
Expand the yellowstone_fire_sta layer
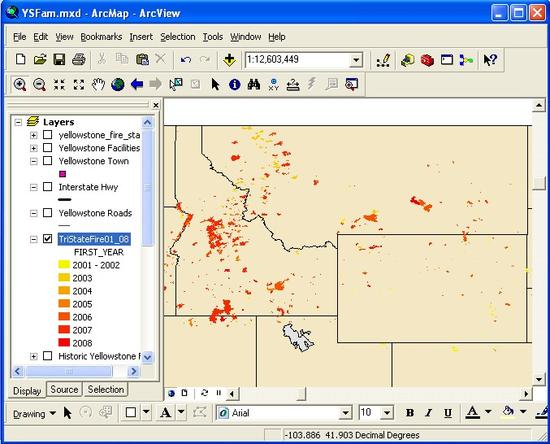pos(34,135)
